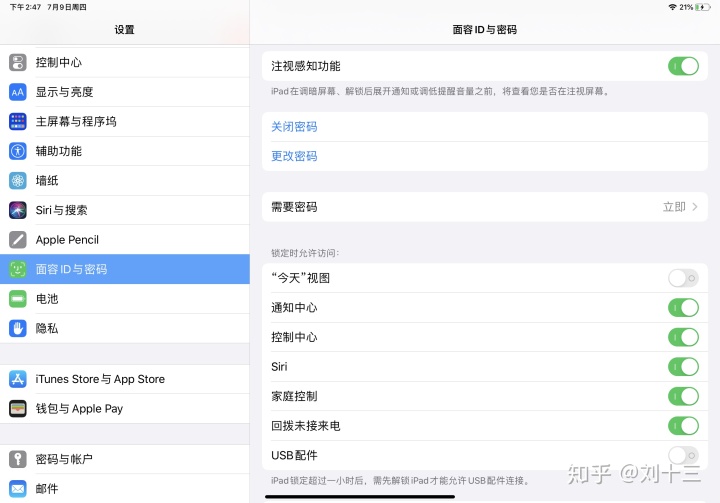Screen dimensions: 720x503
Task: Tap the Accessibility (辅助功能) icon
Action: 17,151
